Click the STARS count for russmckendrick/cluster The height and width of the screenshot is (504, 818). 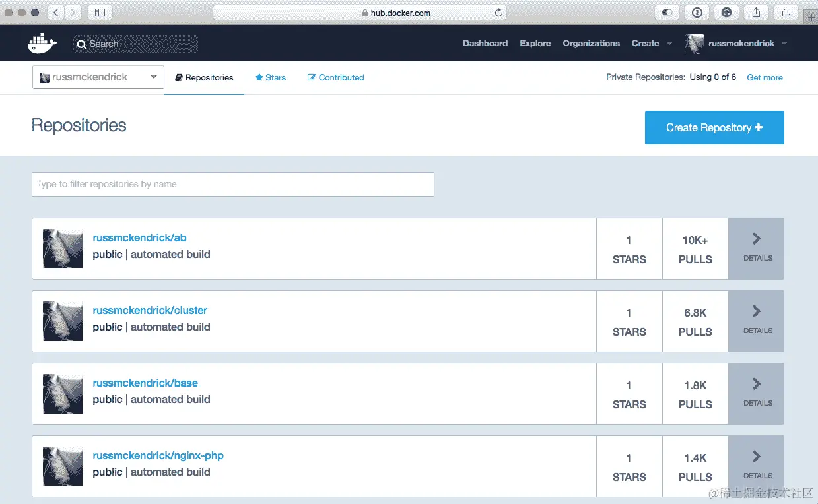tap(629, 322)
